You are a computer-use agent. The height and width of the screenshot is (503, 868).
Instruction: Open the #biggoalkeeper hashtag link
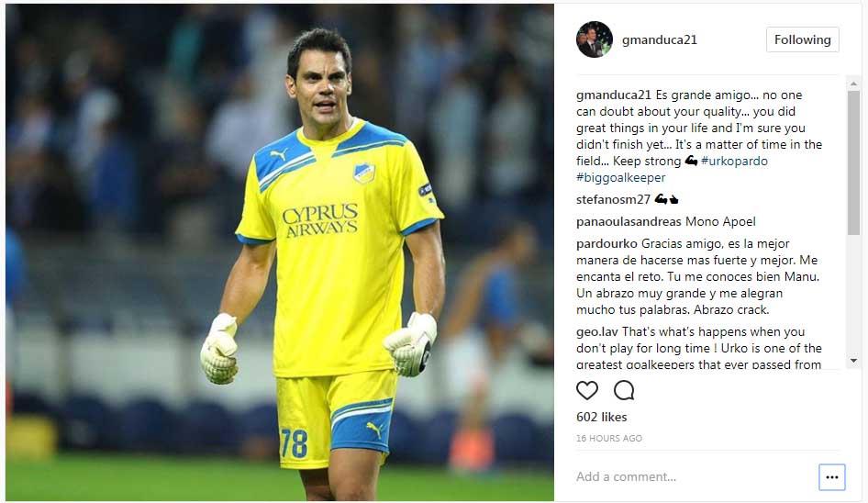pos(620,178)
